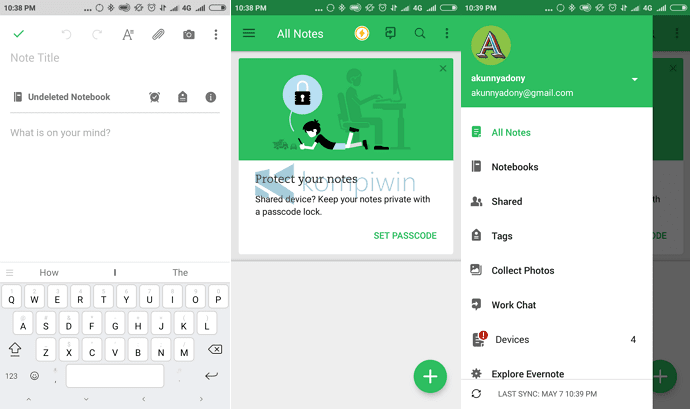Screen dimensions: 690x409
Task: Open the work chat icon in All Notes toolbar
Action: click(390, 33)
